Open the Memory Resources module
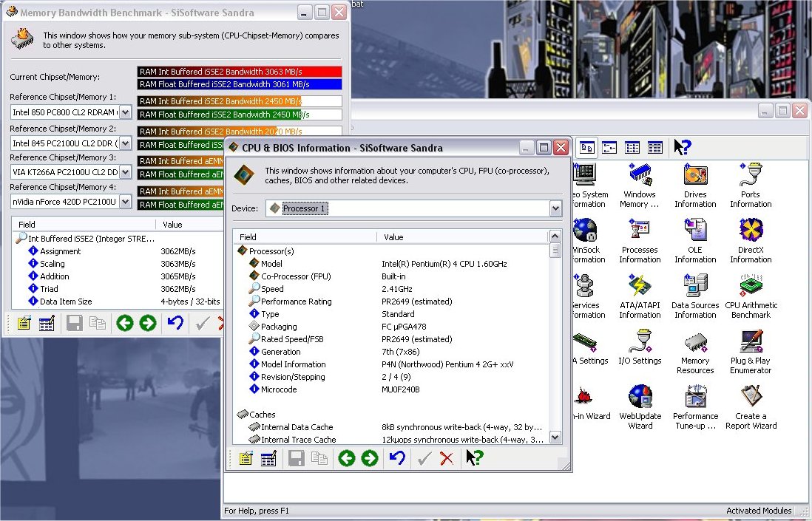This screenshot has height=521, width=812. (695, 352)
